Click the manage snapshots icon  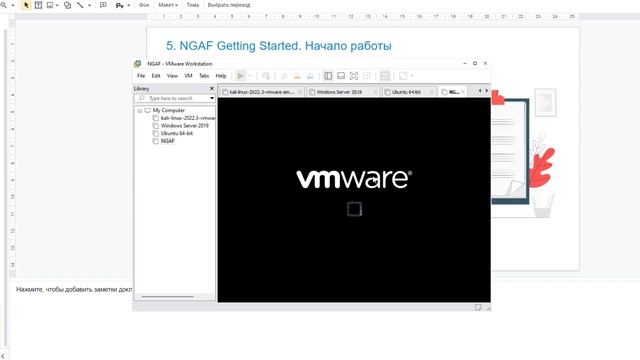(x=310, y=76)
